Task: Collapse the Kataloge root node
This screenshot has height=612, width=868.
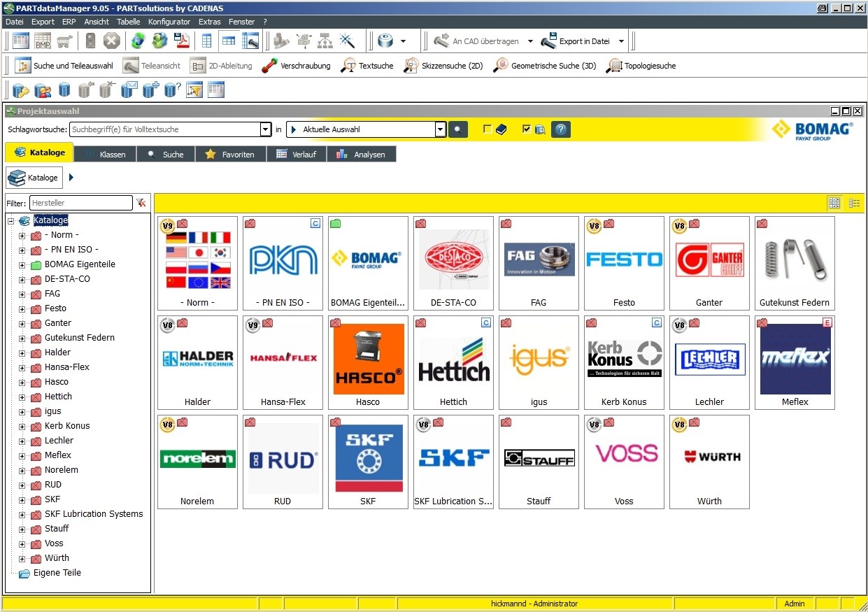Action: coord(11,220)
